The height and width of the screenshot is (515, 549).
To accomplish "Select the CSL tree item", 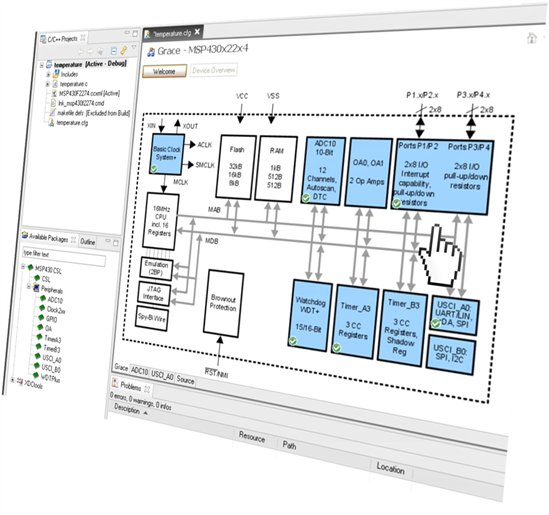I will (46, 279).
